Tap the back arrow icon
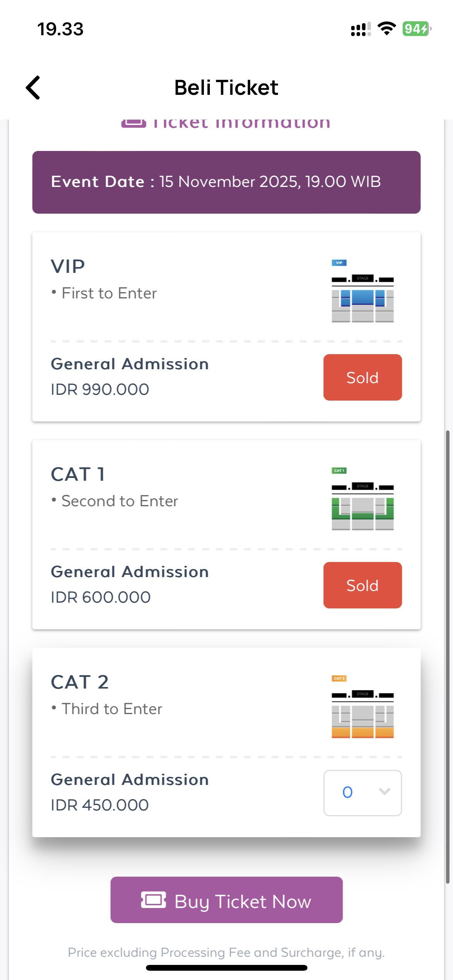453x980 pixels. point(33,87)
